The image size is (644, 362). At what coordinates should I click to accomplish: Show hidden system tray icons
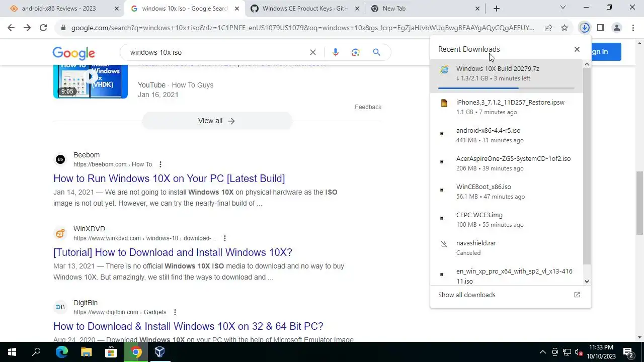click(542, 352)
